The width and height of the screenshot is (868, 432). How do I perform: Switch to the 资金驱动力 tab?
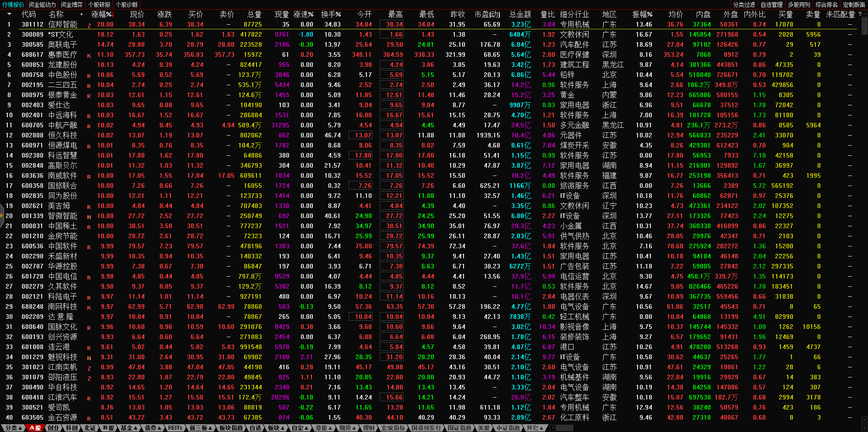tap(42, 5)
